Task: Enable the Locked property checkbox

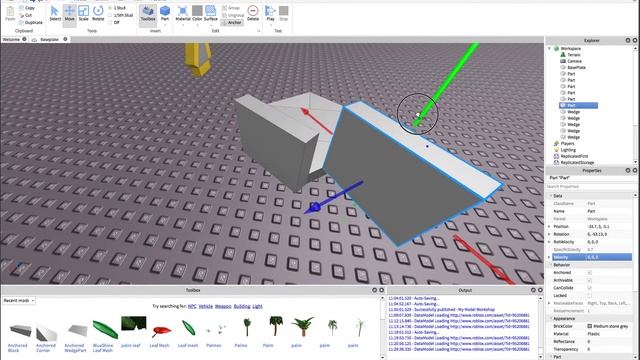Action: [x=589, y=296]
